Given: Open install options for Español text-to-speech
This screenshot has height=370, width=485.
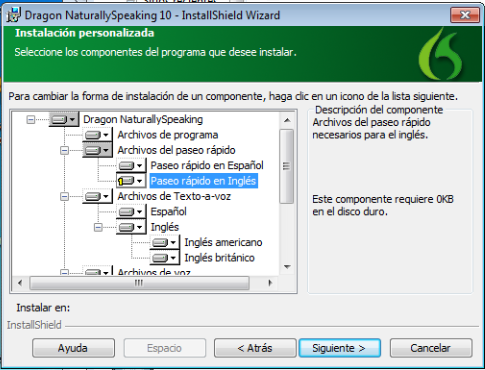Looking at the screenshot, I should point(131,212).
